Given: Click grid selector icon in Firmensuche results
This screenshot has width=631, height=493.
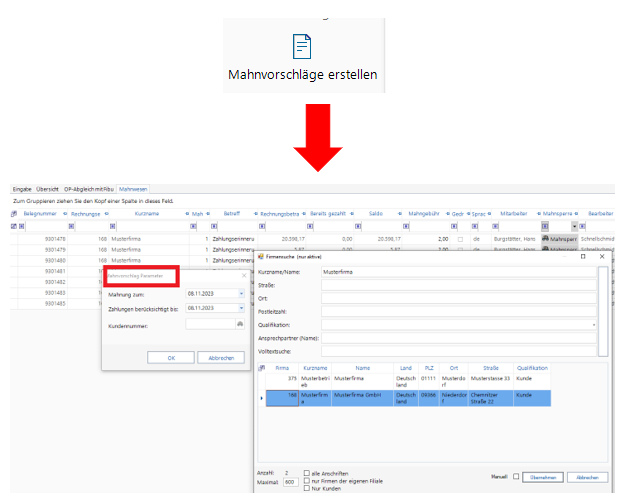Looking at the screenshot, I should click(x=262, y=368).
